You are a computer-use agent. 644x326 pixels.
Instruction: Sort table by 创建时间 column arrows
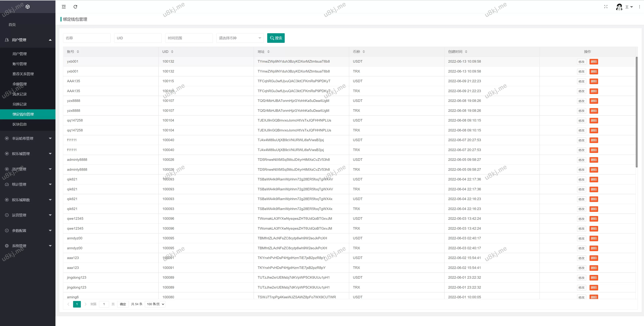tap(466, 52)
